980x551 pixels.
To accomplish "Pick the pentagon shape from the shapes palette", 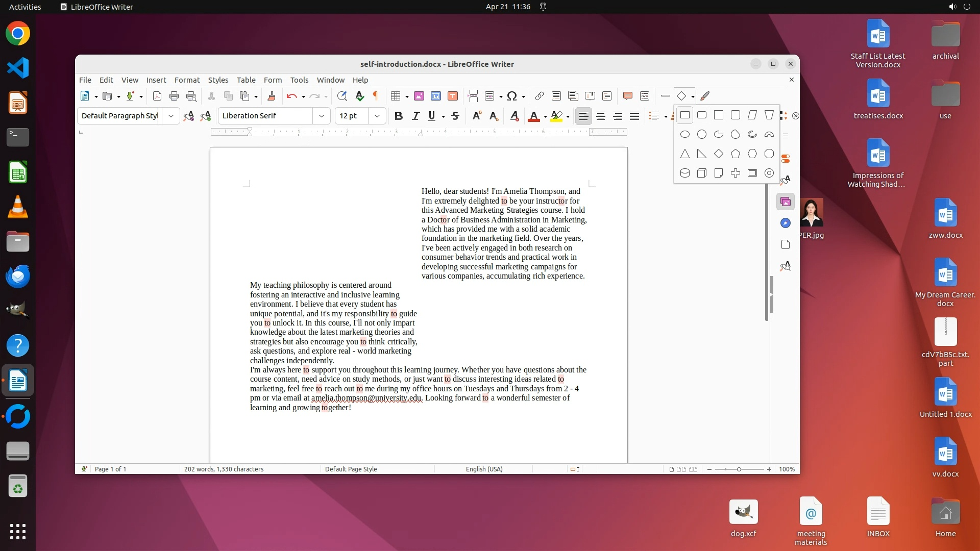I will [735, 154].
